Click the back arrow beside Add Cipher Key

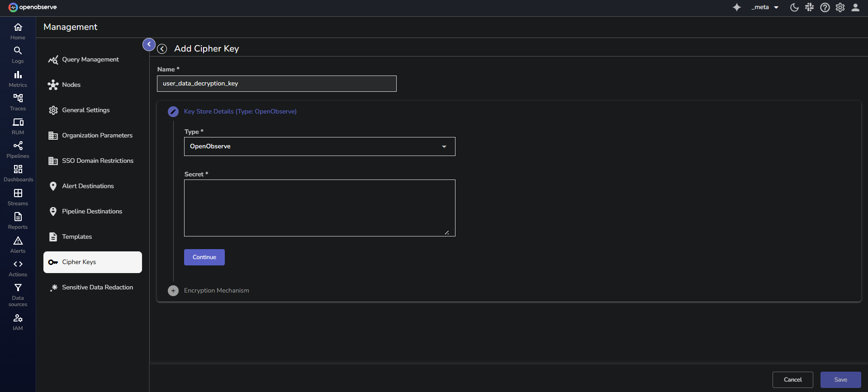pos(162,49)
